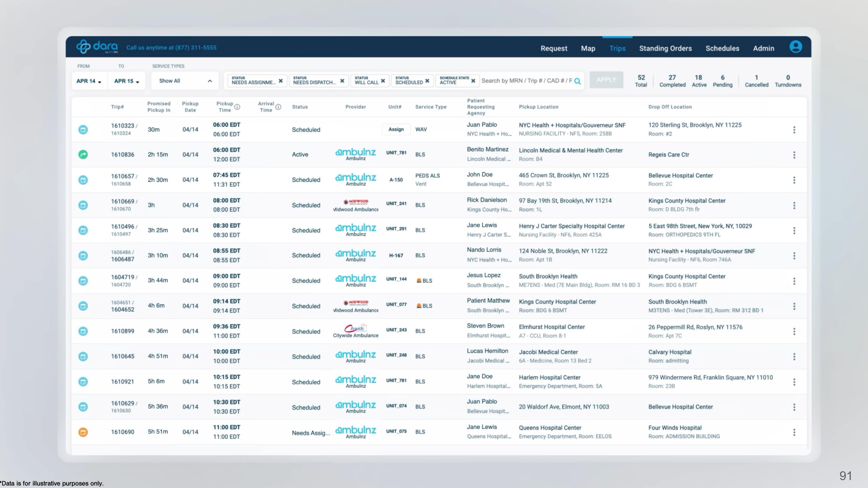The image size is (868, 488).
Task: Click unit A-150 in trip 1610657 row
Action: coord(396,180)
